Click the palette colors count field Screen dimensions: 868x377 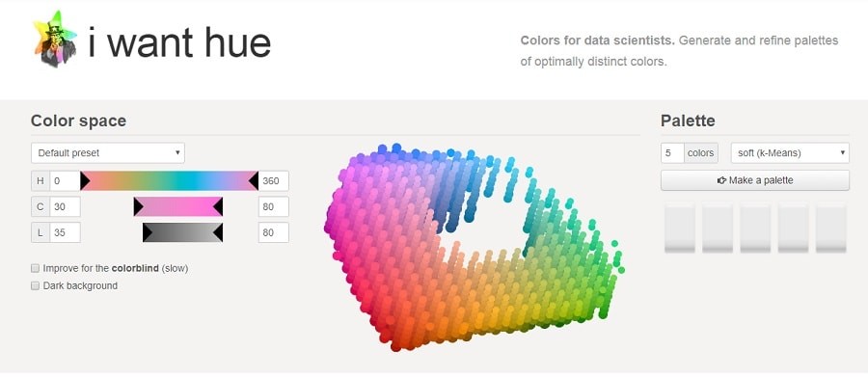point(672,152)
